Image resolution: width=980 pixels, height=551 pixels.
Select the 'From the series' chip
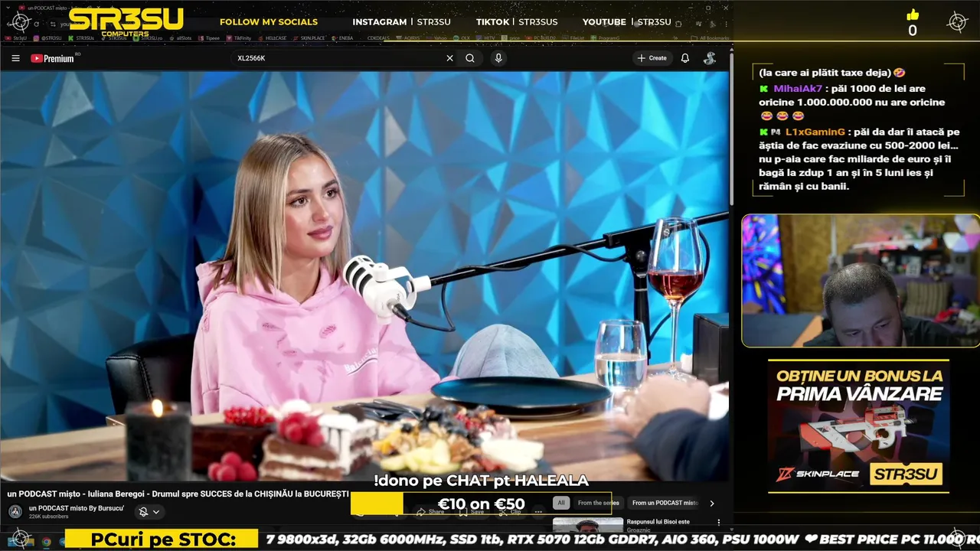tap(599, 503)
